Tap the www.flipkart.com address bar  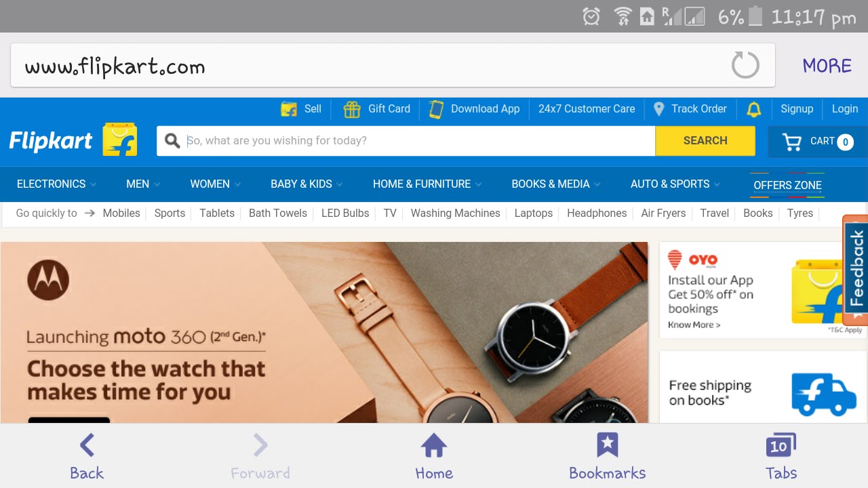click(393, 66)
